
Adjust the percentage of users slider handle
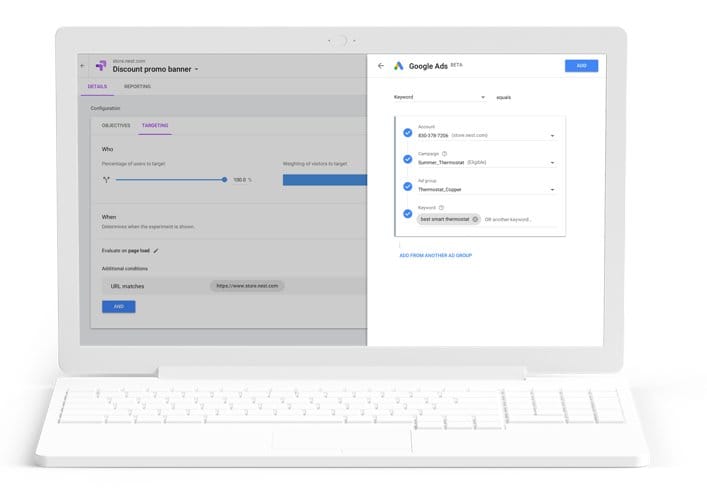click(x=225, y=180)
